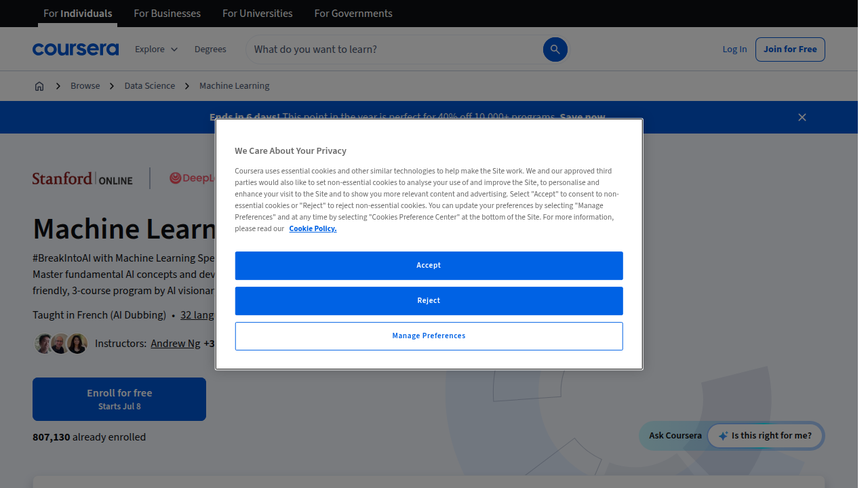Click 'Taught in French (AI Dubbing)' text
This screenshot has width=868, height=488.
pyautogui.click(x=99, y=315)
